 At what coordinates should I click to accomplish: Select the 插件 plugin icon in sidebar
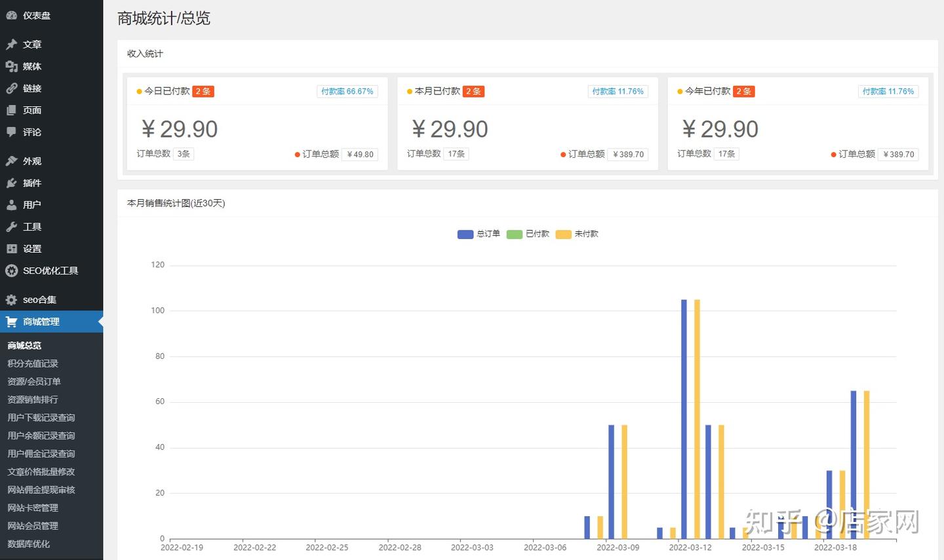tap(12, 183)
